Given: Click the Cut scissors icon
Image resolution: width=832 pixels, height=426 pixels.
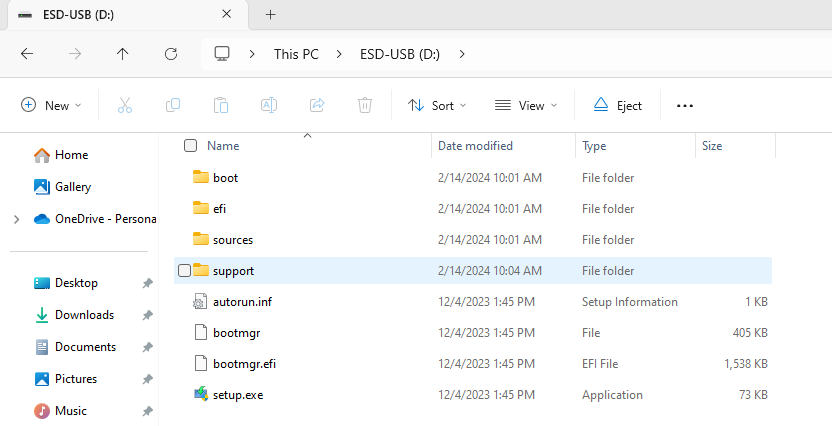Looking at the screenshot, I should click(x=125, y=105).
